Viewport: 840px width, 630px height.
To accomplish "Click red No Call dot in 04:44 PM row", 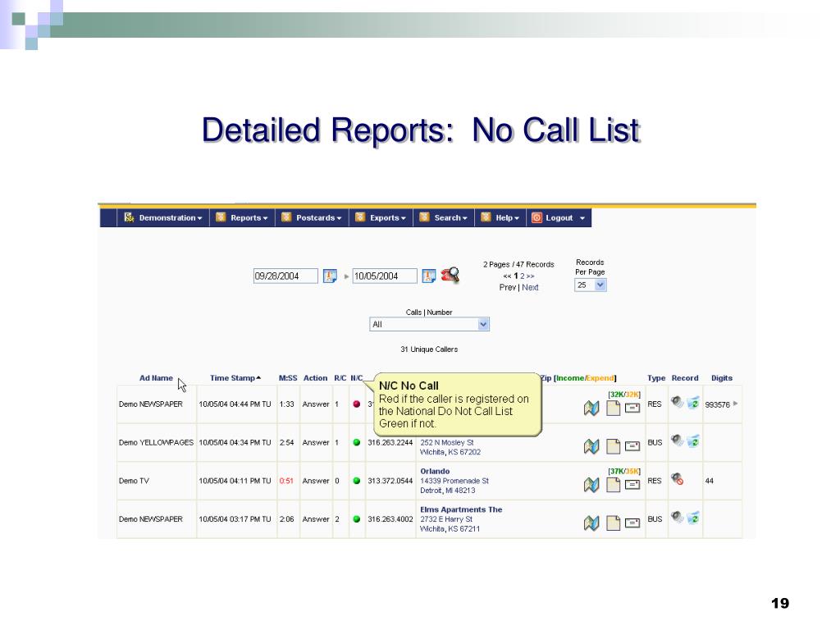I will pyautogui.click(x=357, y=404).
